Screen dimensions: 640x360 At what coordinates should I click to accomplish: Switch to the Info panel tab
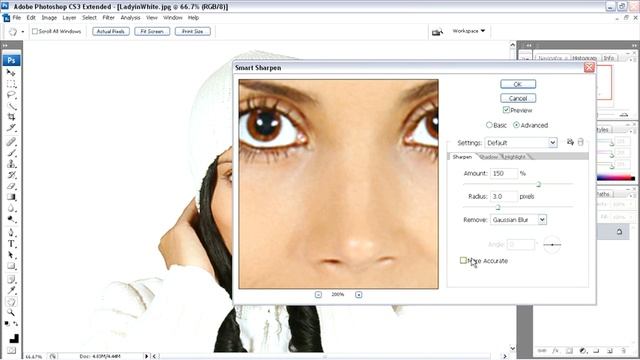(609, 58)
